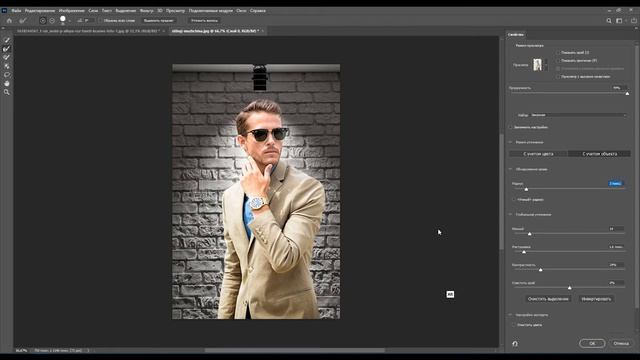Click the Уточнить волосы button
This screenshot has width=640, height=360.
point(204,20)
